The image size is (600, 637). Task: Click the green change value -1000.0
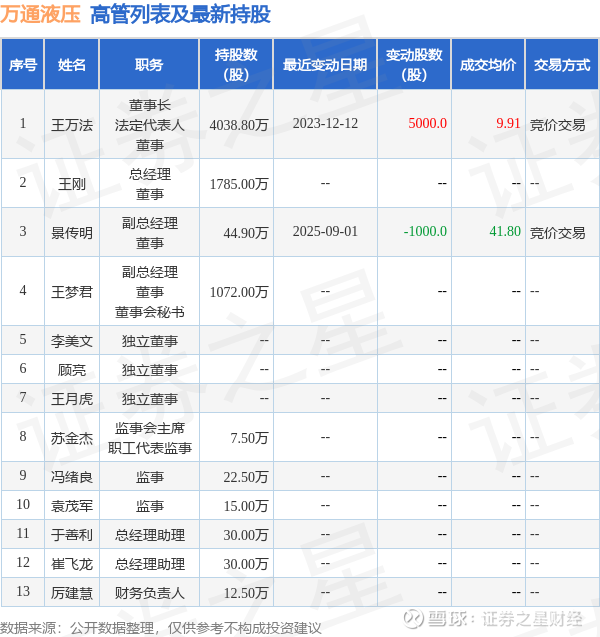pos(425,231)
